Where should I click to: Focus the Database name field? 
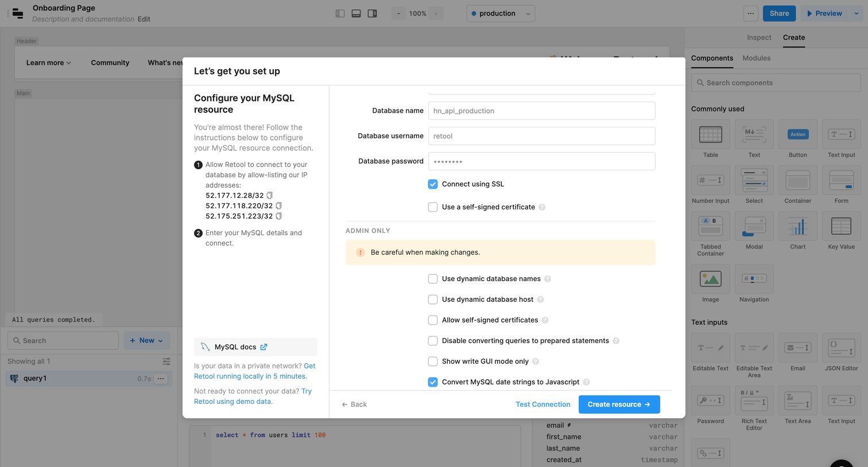point(541,111)
